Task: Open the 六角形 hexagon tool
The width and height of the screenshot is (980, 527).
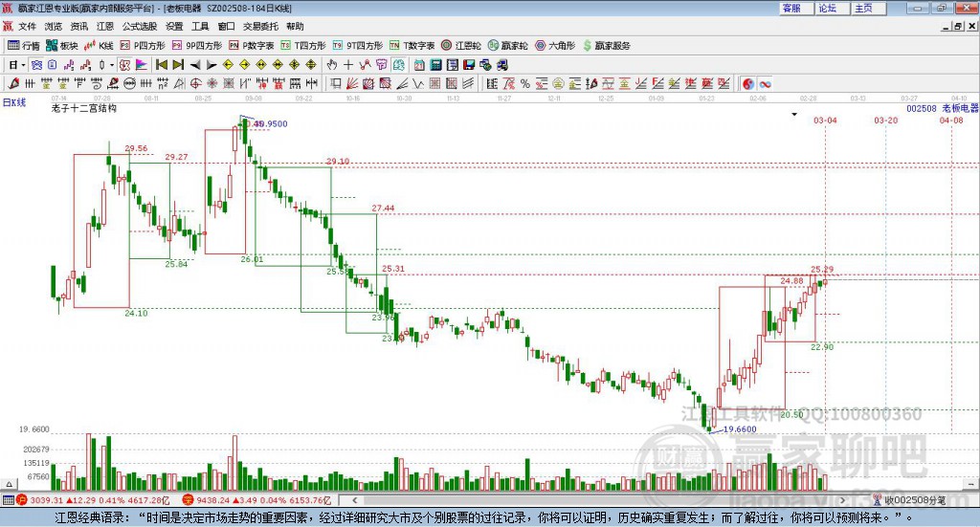Action: 555,46
